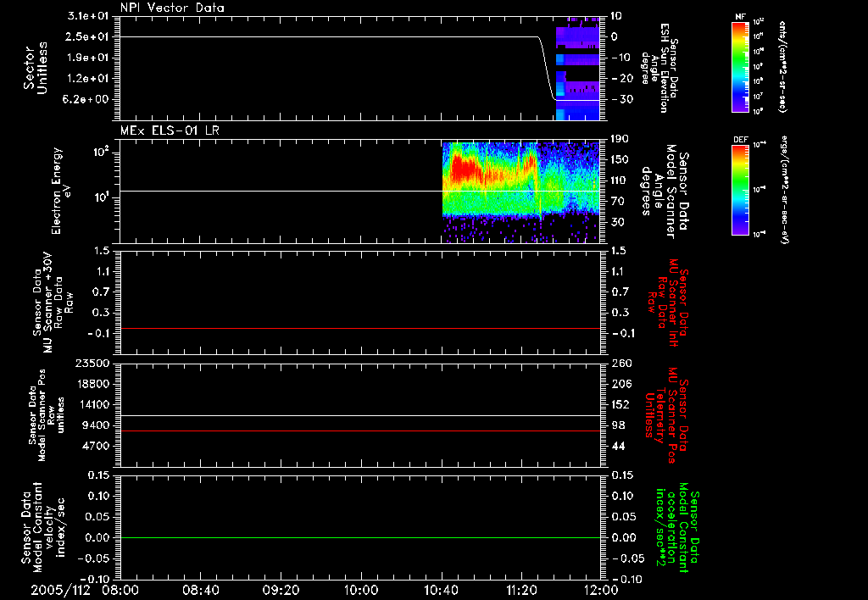Click the '23500' scanner position tick label
Screen dimensions: 868x600
pos(92,363)
